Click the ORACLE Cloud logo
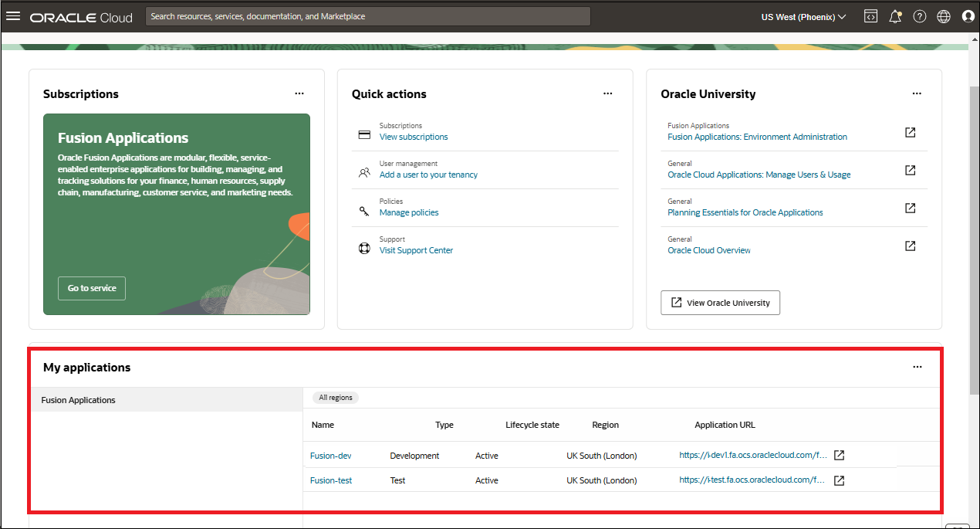The image size is (980, 529). [x=80, y=16]
